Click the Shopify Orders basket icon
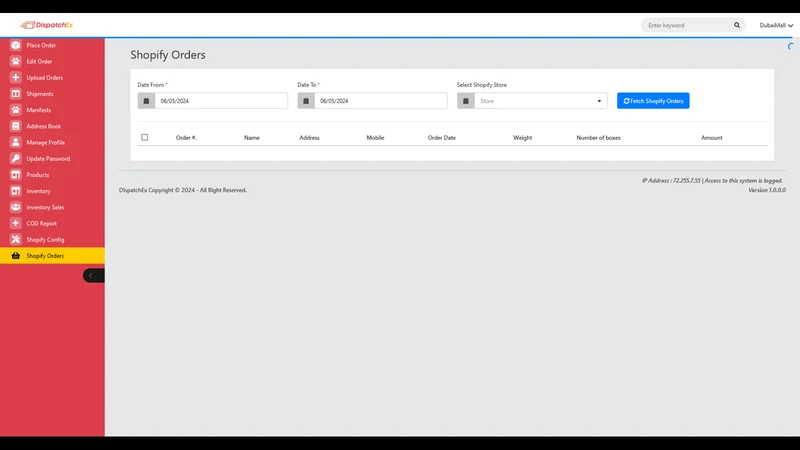The width and height of the screenshot is (800, 450). pos(16,256)
